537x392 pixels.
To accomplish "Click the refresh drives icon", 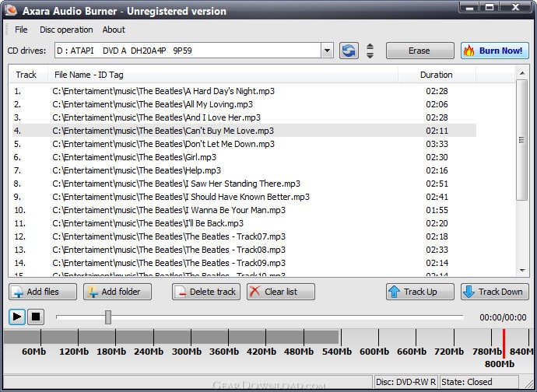I will (349, 51).
